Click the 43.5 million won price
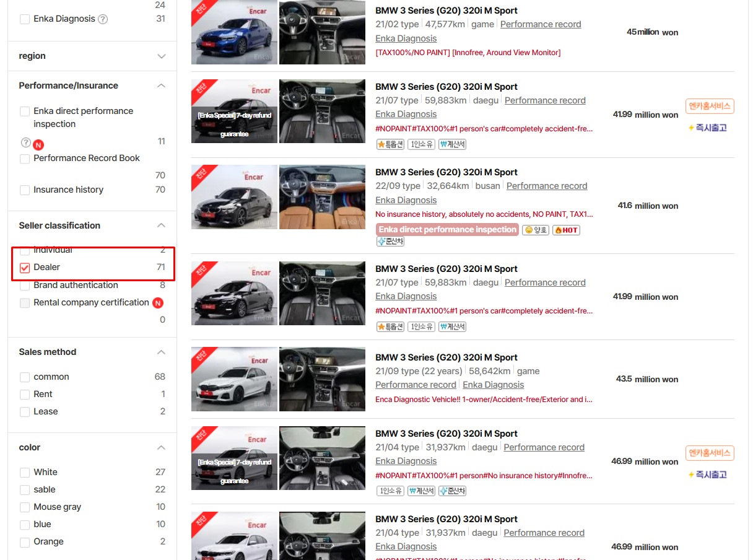Image resolution: width=753 pixels, height=560 pixels. (x=647, y=379)
